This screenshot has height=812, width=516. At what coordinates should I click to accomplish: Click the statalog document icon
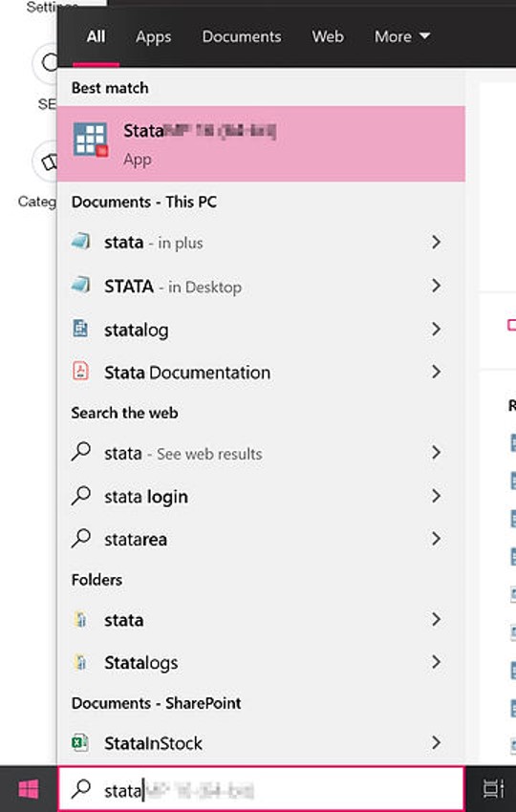(81, 329)
